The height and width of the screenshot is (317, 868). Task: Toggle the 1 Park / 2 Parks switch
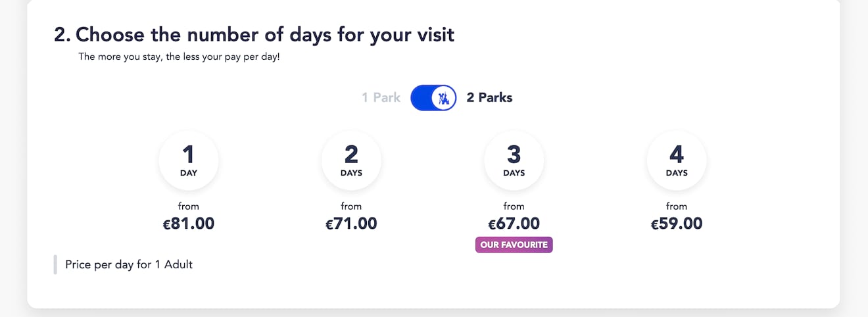[433, 98]
